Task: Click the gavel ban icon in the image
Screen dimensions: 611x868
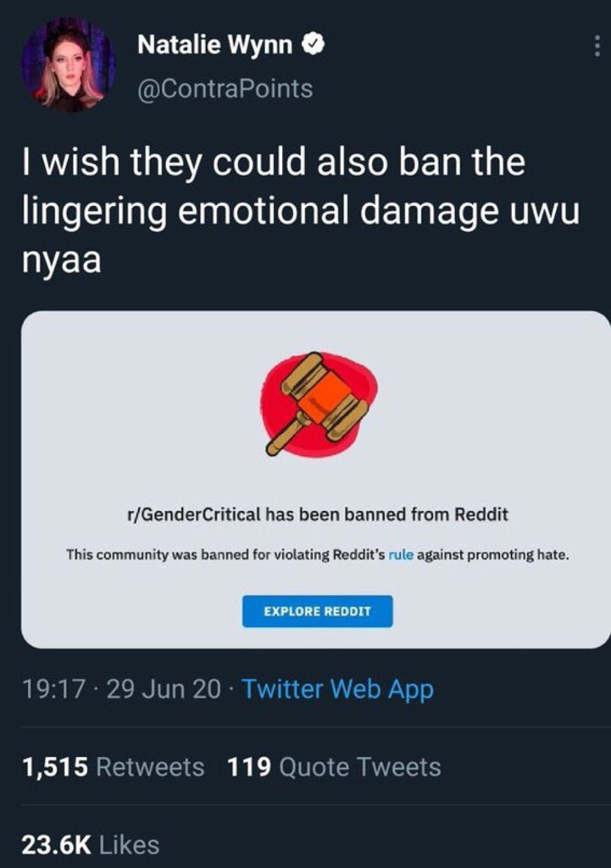Action: 317,403
